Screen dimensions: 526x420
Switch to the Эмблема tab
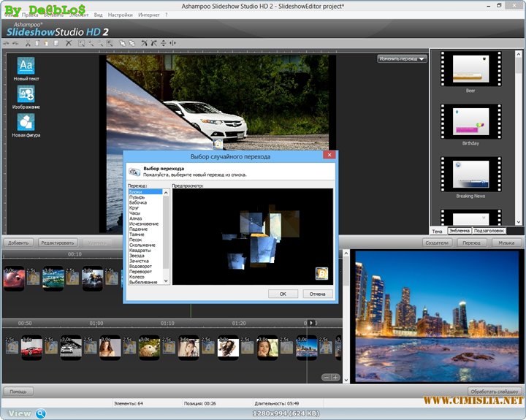(459, 230)
